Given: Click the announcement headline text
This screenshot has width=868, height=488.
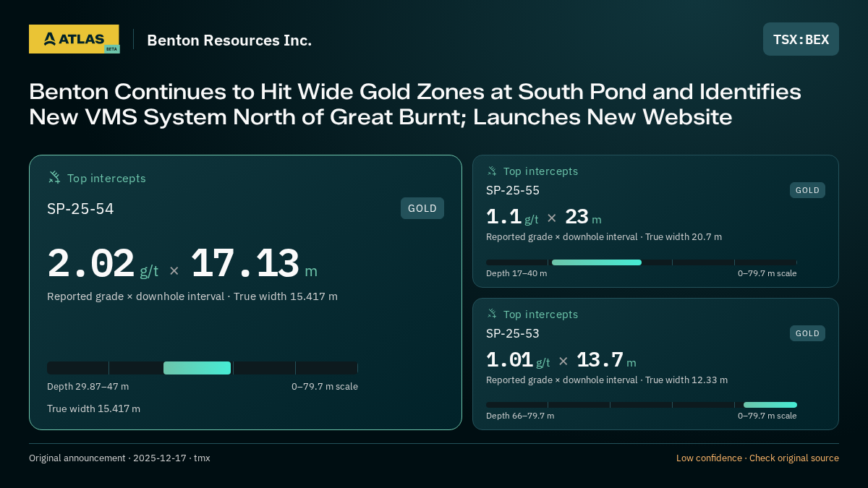Looking at the screenshot, I should (x=415, y=104).
